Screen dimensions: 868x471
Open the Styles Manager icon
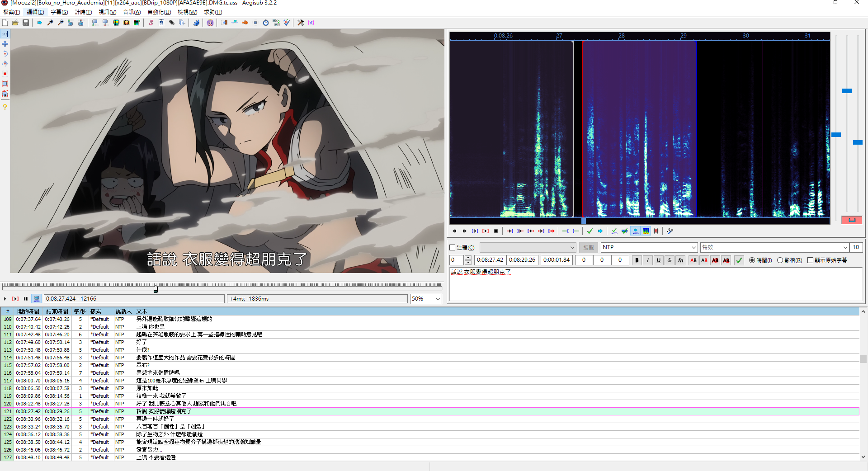[x=151, y=23]
